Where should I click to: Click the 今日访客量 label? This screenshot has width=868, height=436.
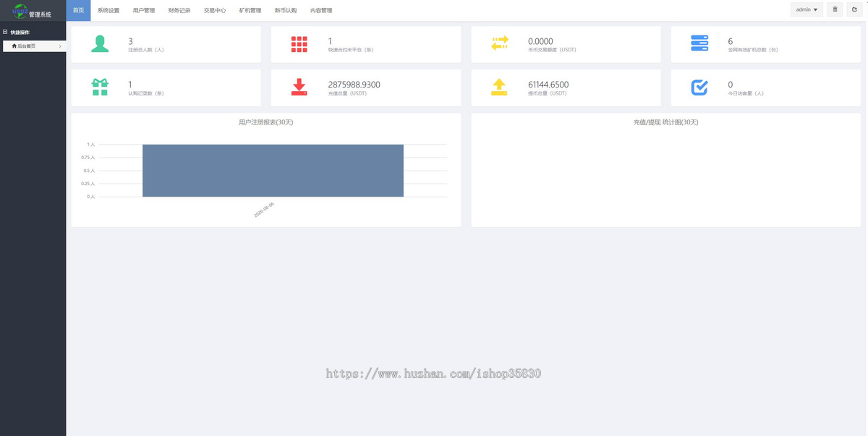pos(746,93)
